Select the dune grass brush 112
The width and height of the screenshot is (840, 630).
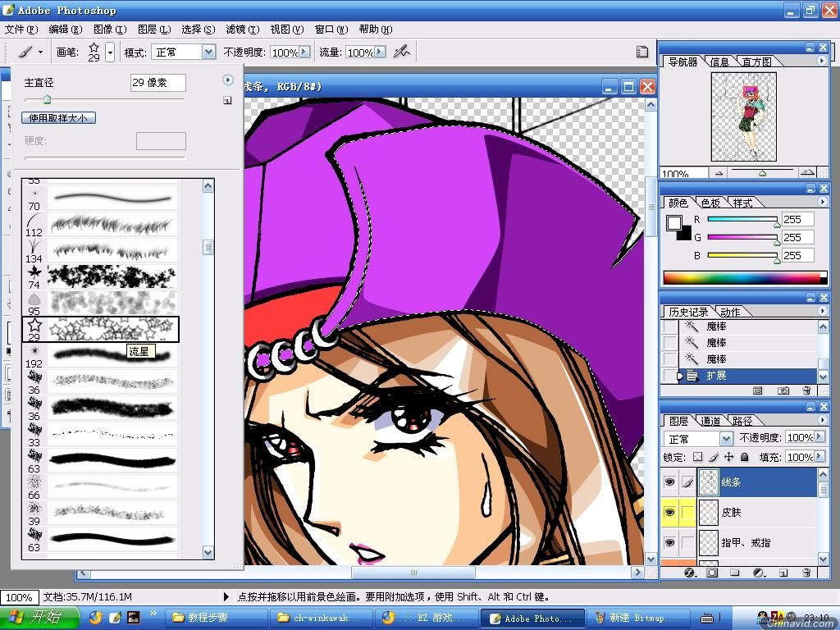point(100,225)
